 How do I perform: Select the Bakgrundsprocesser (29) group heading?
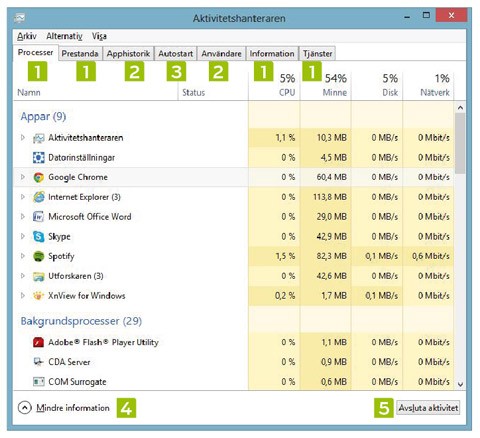tap(81, 321)
